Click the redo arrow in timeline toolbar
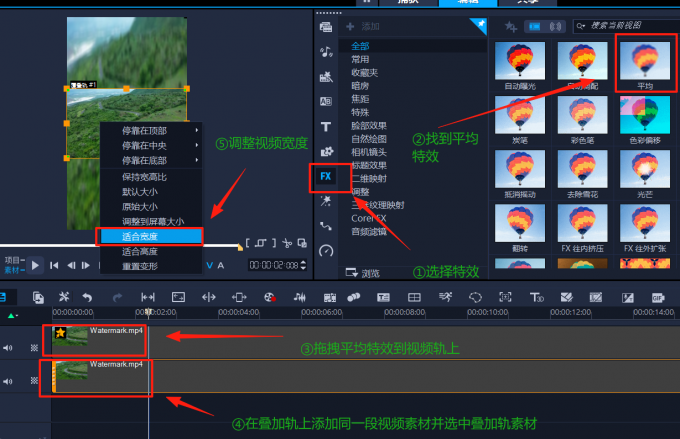The height and width of the screenshot is (439, 680). (x=117, y=297)
